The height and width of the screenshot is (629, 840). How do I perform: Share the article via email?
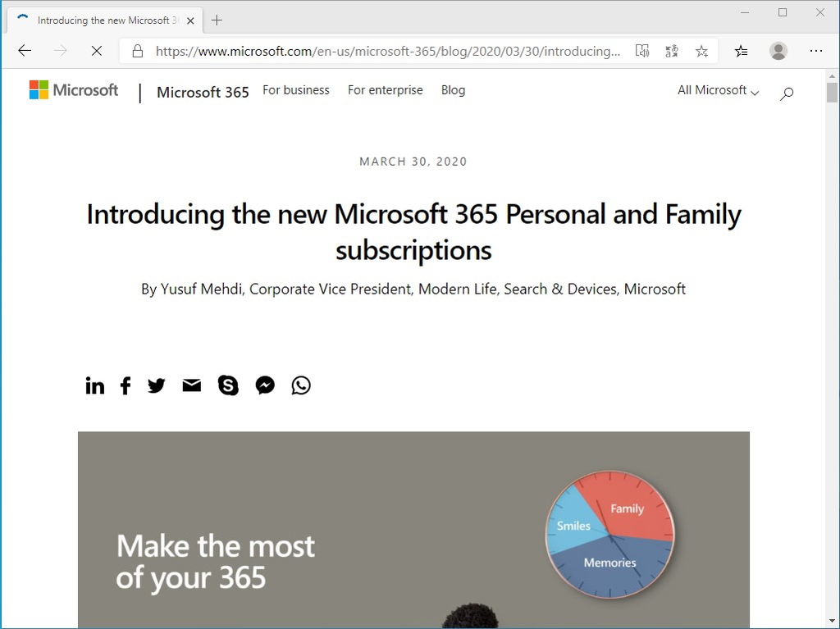coord(191,385)
